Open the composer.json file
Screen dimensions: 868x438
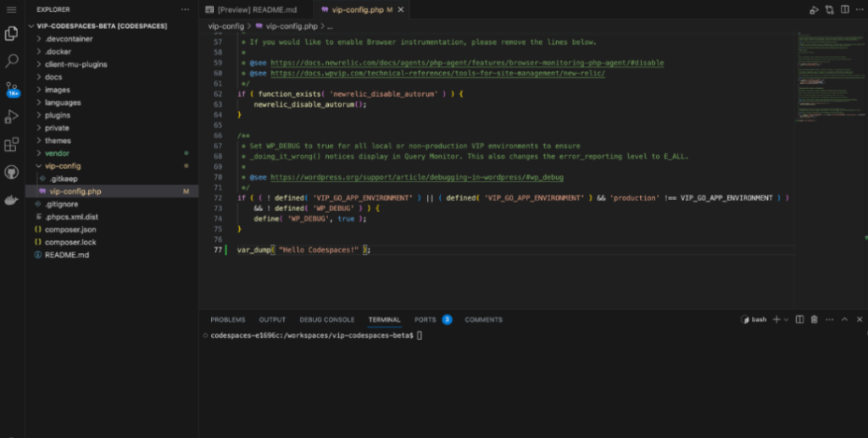pos(70,230)
